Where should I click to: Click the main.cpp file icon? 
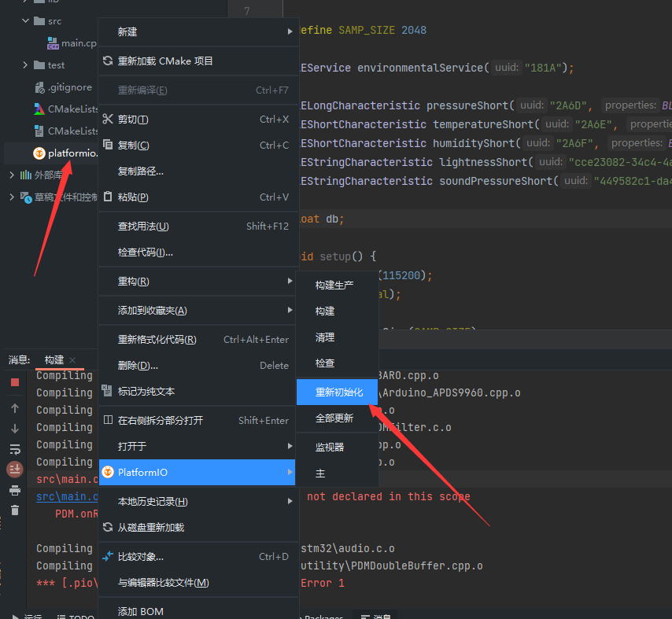point(53,43)
